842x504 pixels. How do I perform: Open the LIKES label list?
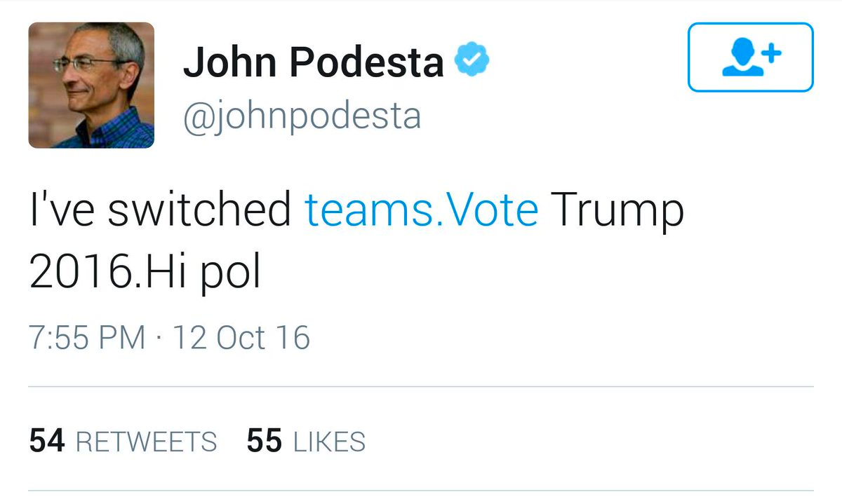pos(329,442)
